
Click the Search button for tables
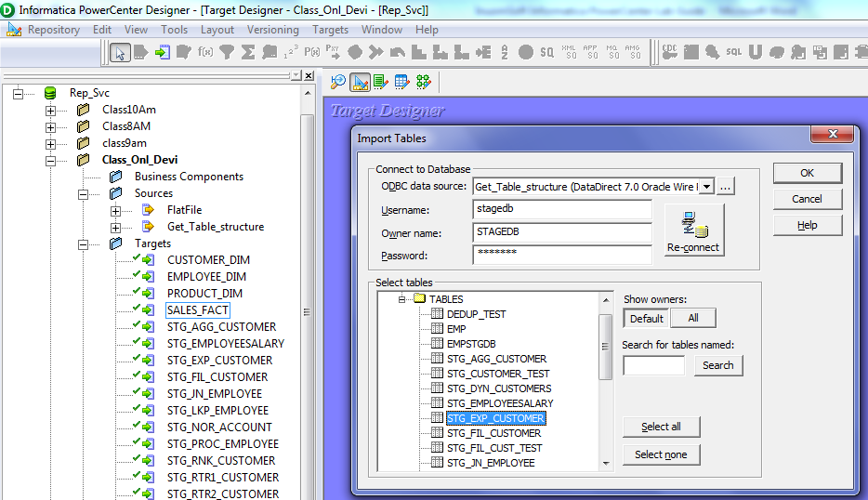tap(718, 365)
